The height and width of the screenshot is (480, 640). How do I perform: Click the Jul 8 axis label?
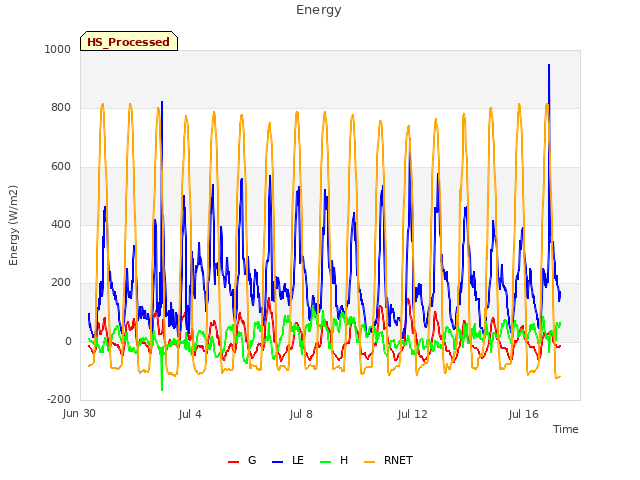(x=301, y=414)
